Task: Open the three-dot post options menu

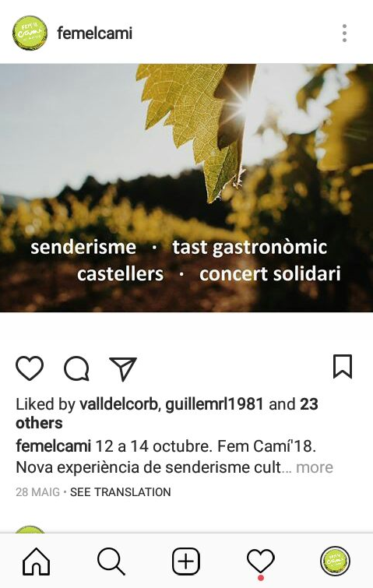Action: coord(344,33)
